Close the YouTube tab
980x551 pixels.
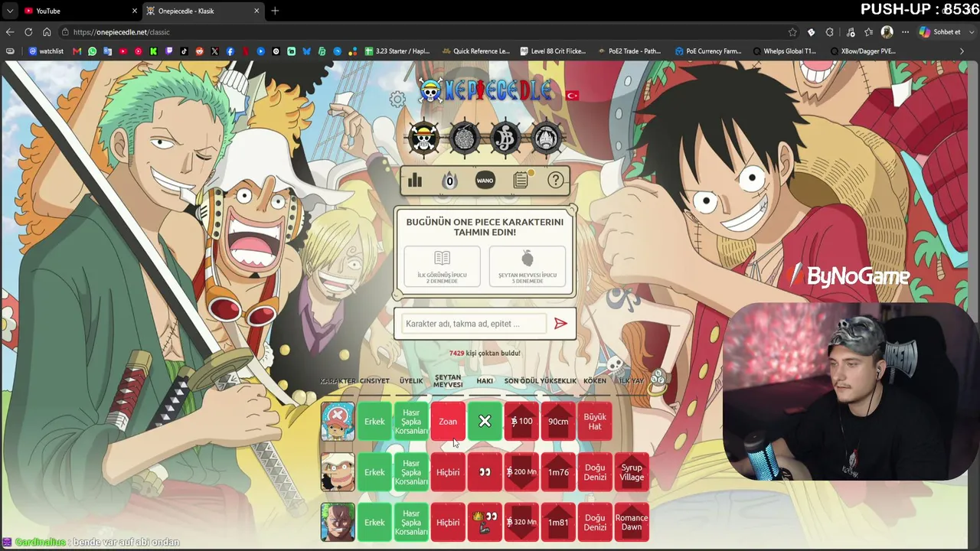[x=135, y=11]
